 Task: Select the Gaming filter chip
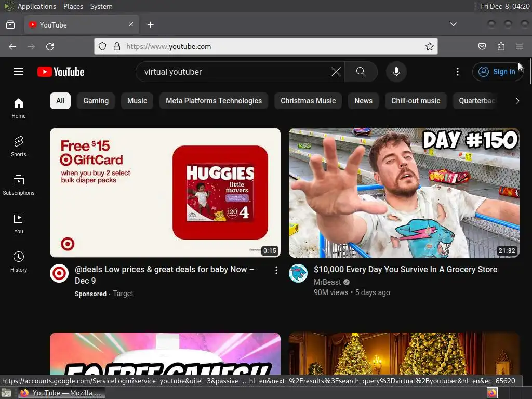96,101
